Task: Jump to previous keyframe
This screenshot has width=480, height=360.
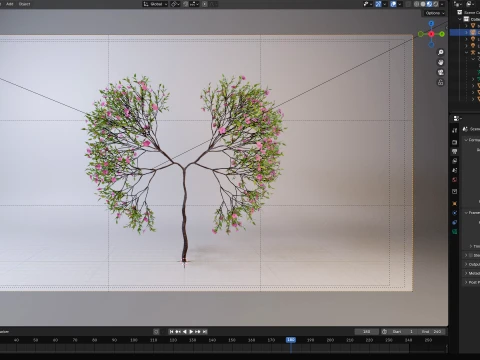Action: click(178, 332)
